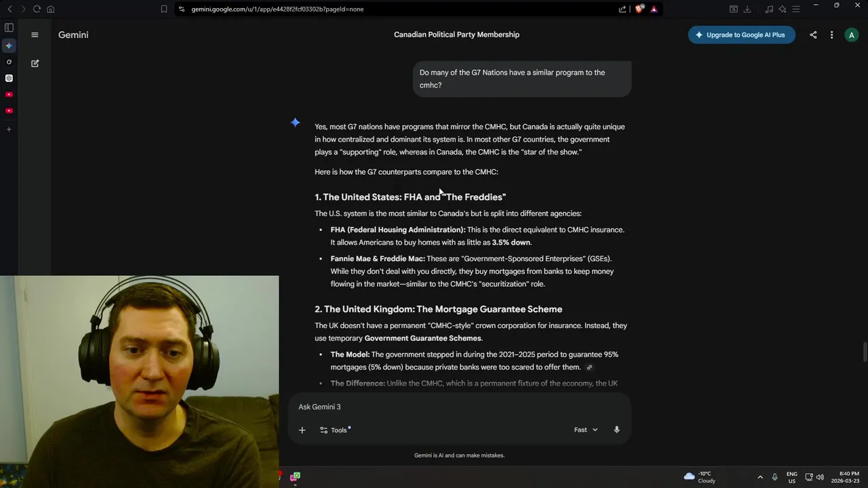Image resolution: width=868 pixels, height=488 pixels.
Task: Select '3.5% down' bold text
Action: 511,242
